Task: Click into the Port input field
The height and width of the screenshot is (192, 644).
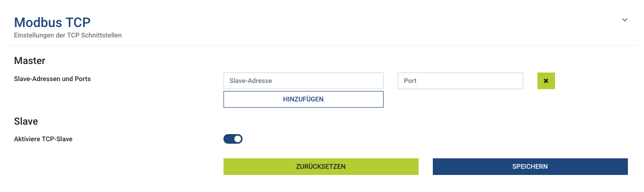Action: [x=460, y=81]
